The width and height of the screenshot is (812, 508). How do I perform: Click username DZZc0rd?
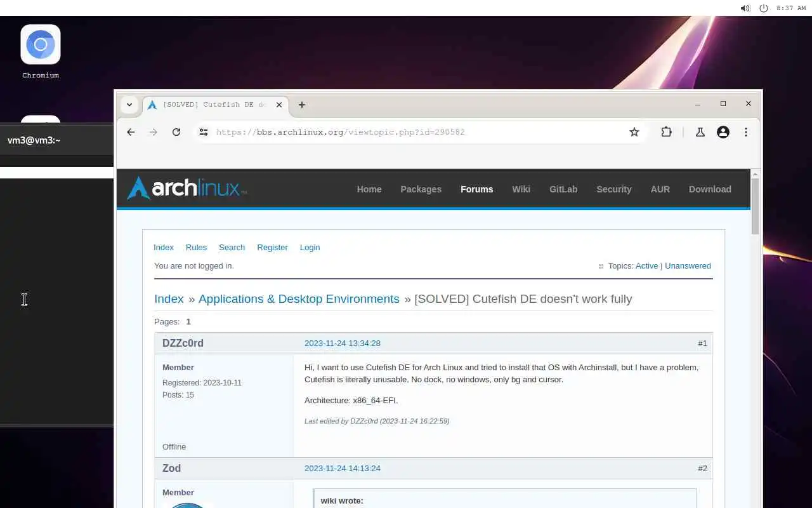coord(183,344)
